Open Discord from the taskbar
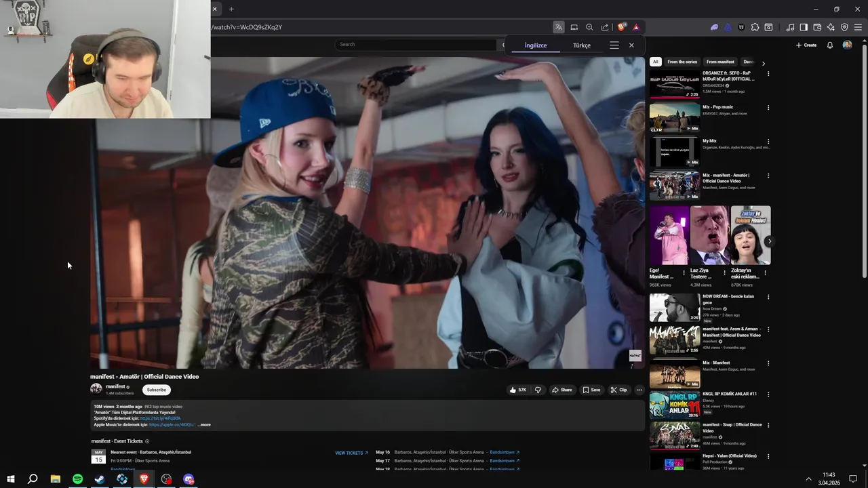 coord(189,479)
